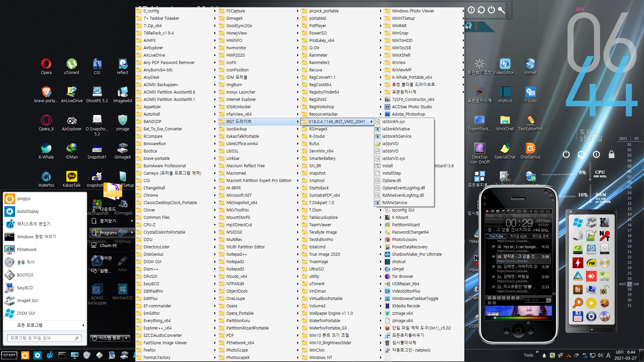
Task: Open jonglyo in the start menu
Action: click(x=45, y=198)
